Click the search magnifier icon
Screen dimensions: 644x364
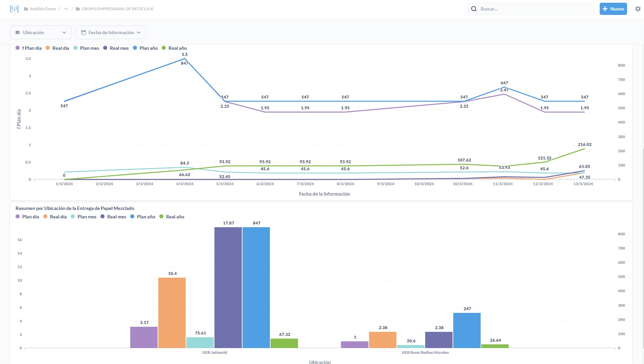[474, 9]
